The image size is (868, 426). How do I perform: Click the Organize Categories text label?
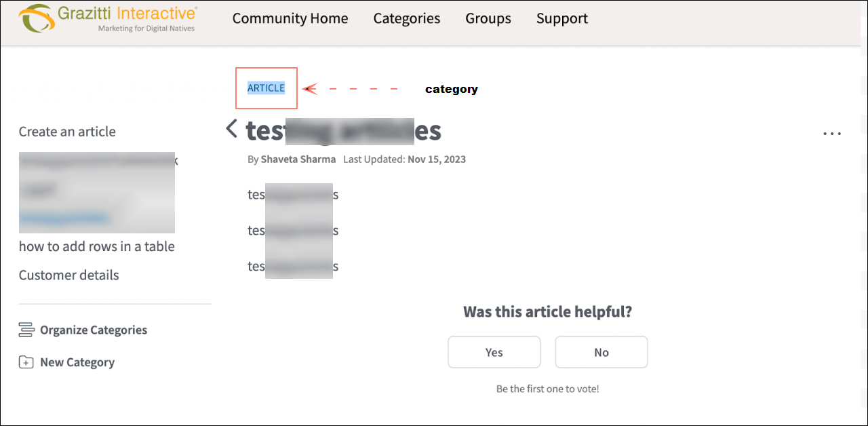[94, 330]
